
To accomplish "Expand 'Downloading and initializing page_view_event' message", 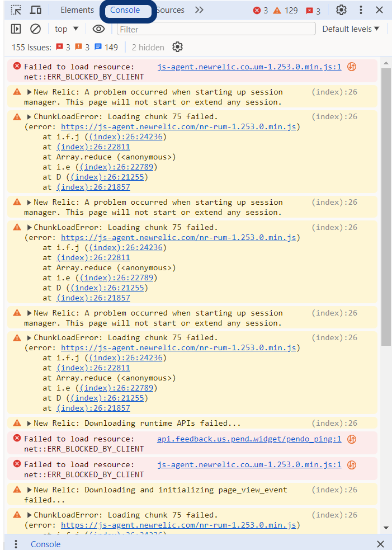I will click(x=30, y=490).
